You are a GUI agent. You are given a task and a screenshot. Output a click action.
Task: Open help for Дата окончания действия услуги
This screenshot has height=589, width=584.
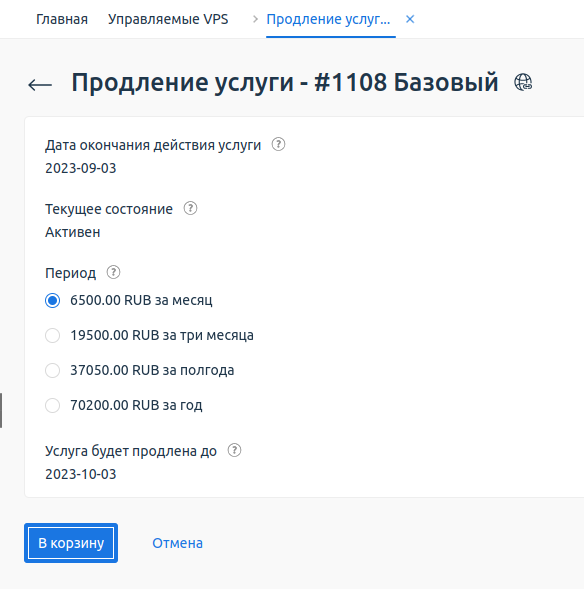278,144
